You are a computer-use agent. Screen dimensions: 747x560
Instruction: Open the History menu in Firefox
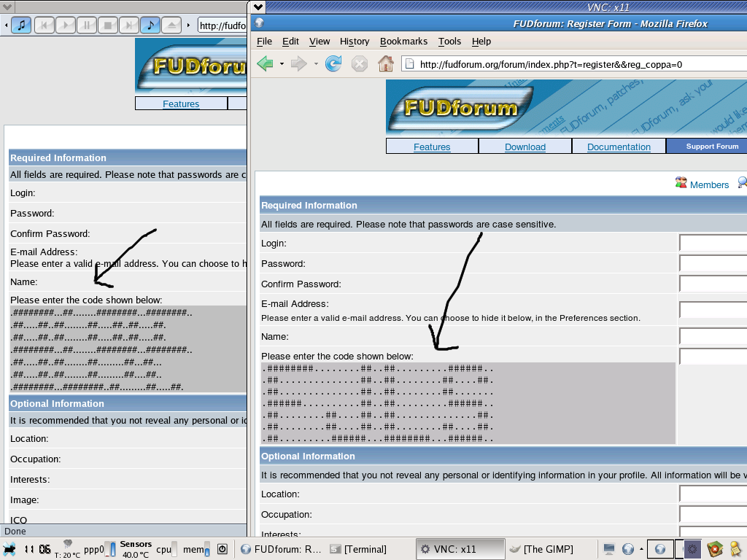pyautogui.click(x=355, y=42)
